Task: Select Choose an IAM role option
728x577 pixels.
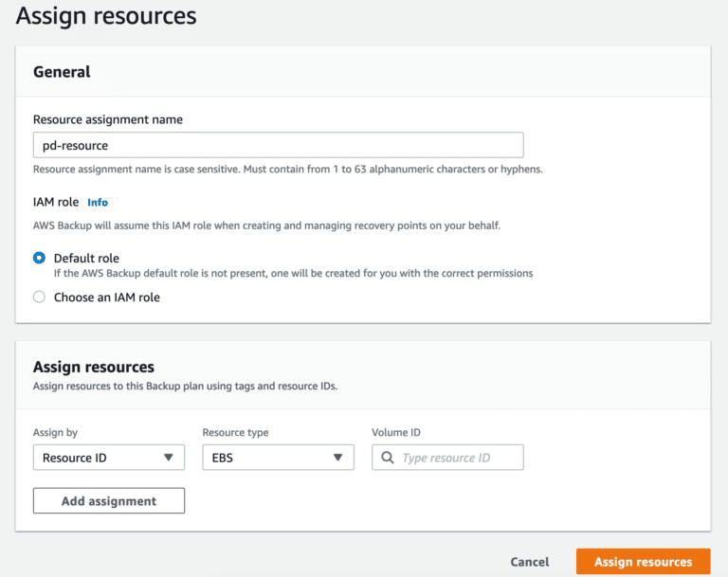Action: point(40,298)
